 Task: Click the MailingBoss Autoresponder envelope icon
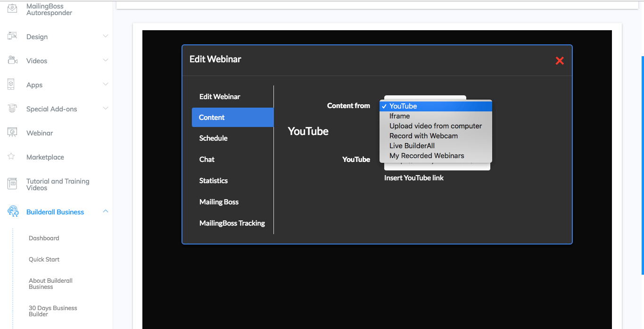[12, 8]
